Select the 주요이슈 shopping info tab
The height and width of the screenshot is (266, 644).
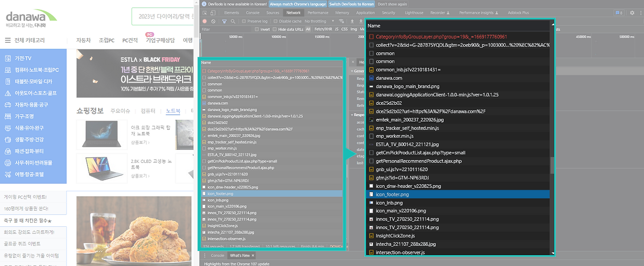point(120,111)
